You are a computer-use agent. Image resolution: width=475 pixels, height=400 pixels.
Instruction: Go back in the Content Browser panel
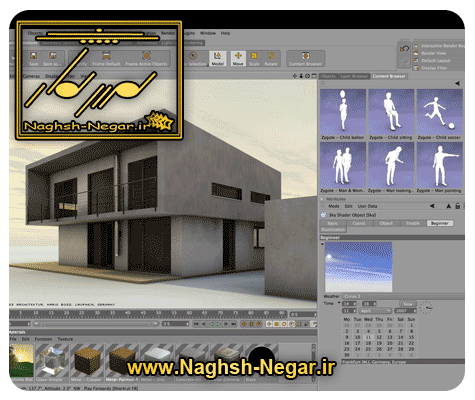pyautogui.click(x=457, y=83)
